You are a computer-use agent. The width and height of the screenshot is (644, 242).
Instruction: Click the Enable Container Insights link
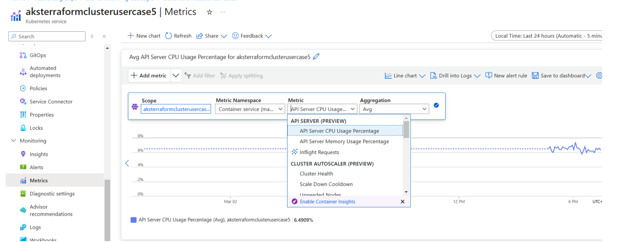(x=327, y=202)
